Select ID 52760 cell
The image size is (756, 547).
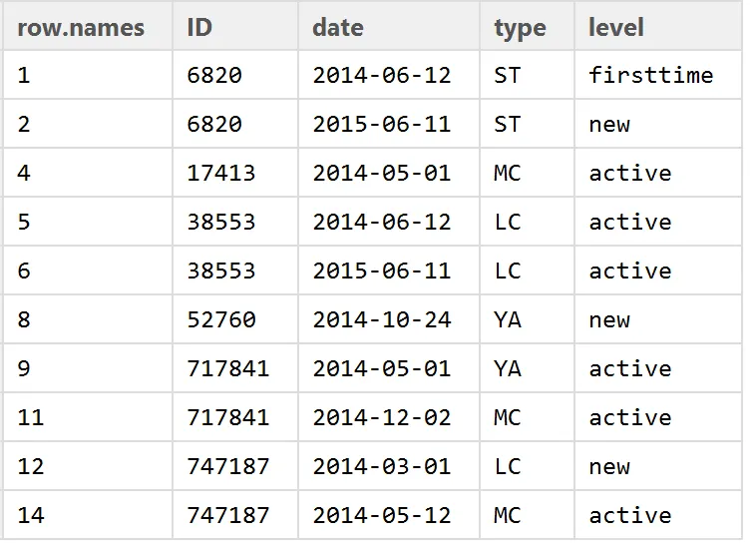(x=235, y=319)
